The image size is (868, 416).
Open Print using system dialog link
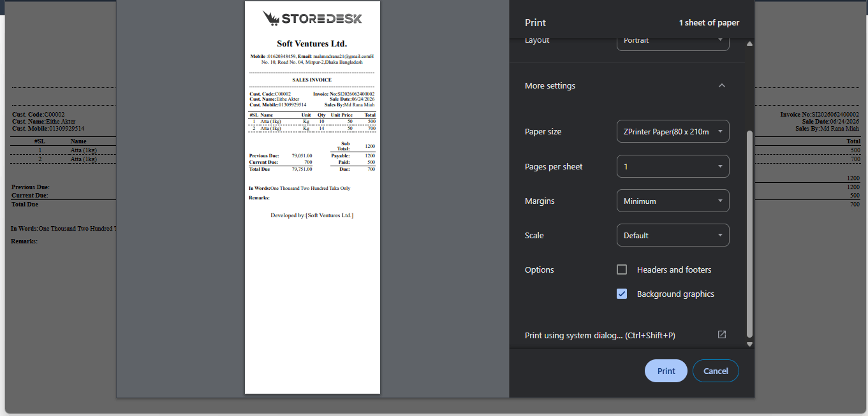600,335
